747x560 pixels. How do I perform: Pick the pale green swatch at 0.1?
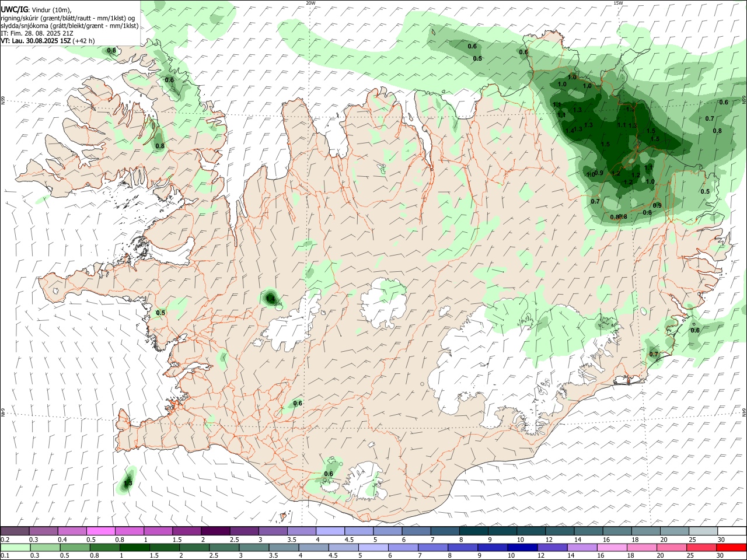15,547
